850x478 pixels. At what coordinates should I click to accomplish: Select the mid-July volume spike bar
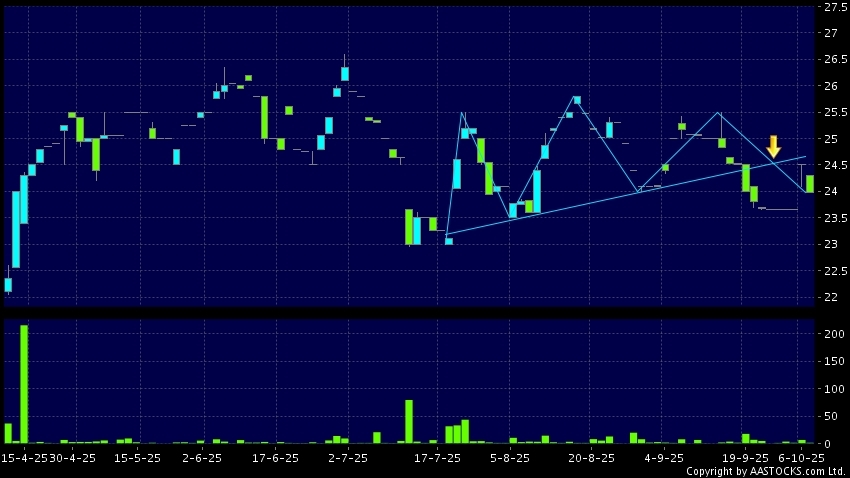pos(409,421)
